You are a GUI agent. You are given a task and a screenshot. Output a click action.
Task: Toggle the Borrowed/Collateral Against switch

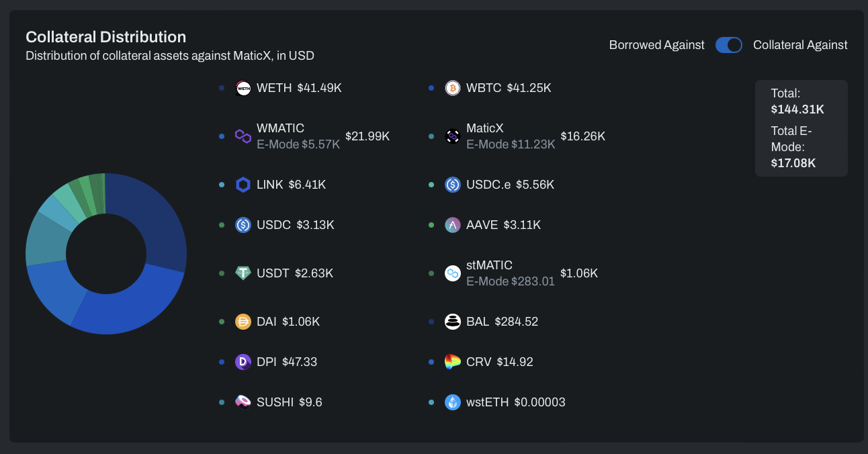[x=729, y=45]
